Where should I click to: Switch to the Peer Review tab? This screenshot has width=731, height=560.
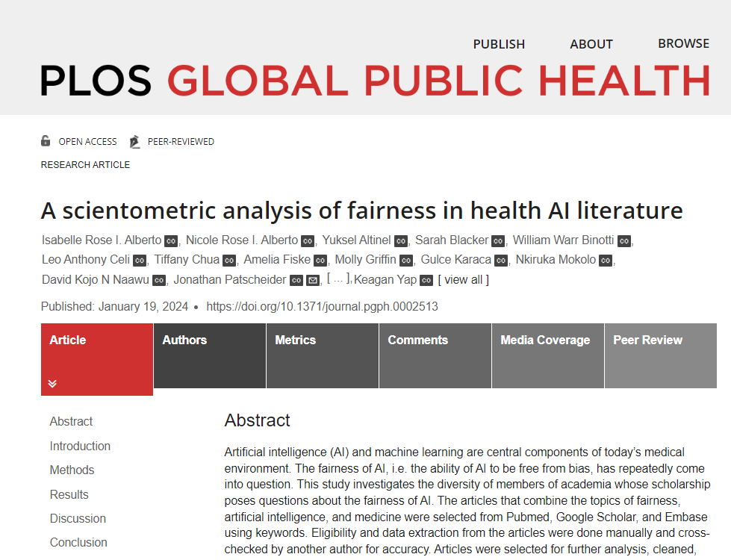tap(661, 355)
